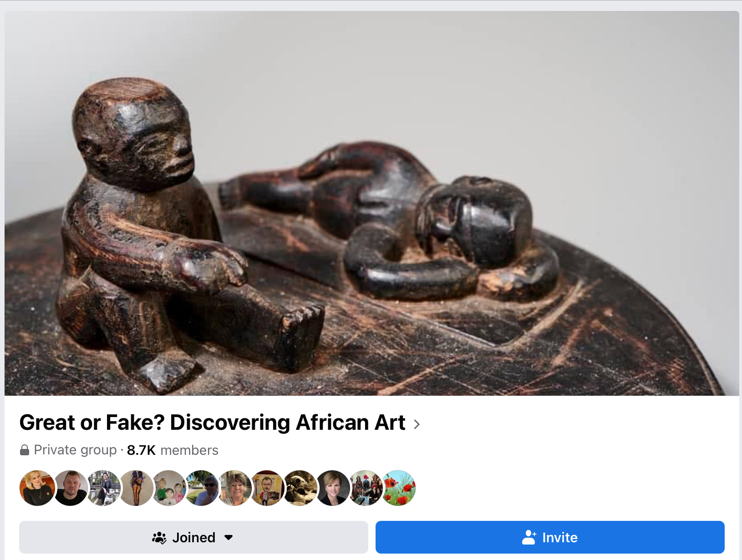Open the skull photo member avatar
The height and width of the screenshot is (560, 742).
[x=300, y=488]
